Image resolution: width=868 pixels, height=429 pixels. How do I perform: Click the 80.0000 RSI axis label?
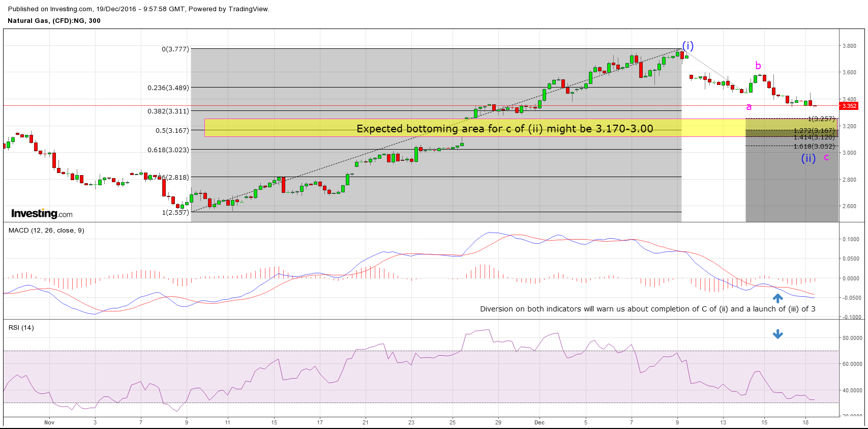pos(852,338)
